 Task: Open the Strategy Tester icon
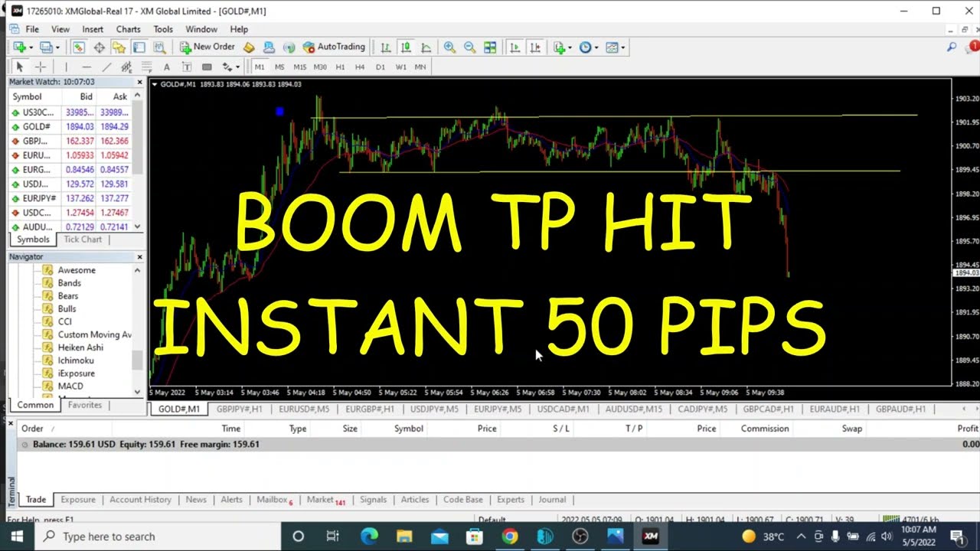tap(159, 47)
